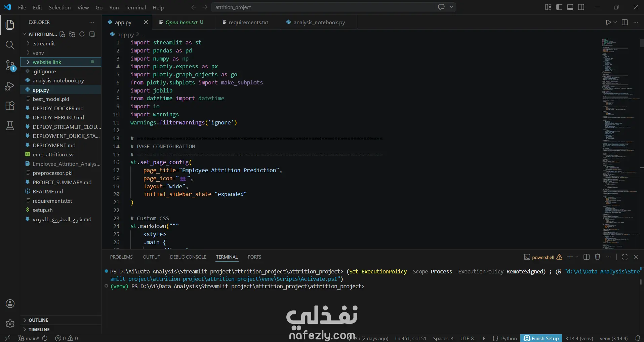Open the terminal launch profile dropdown
The height and width of the screenshot is (342, 644).
(x=577, y=257)
